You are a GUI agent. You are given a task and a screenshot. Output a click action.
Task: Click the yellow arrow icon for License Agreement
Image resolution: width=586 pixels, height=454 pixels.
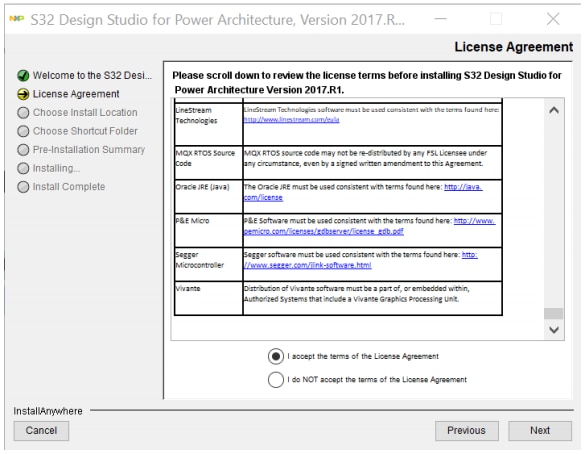pyautogui.click(x=23, y=94)
